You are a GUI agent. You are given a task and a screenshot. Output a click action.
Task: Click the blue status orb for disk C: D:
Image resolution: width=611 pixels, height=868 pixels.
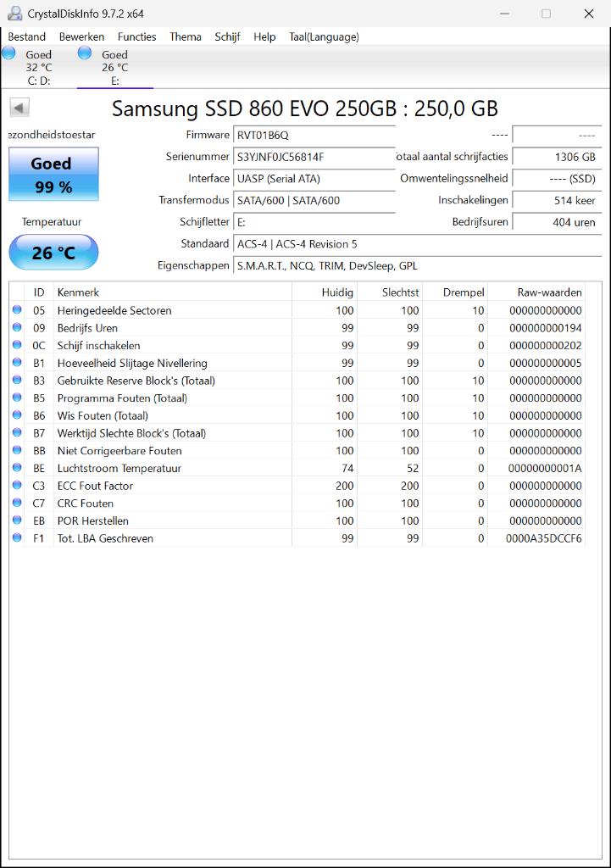(8, 53)
